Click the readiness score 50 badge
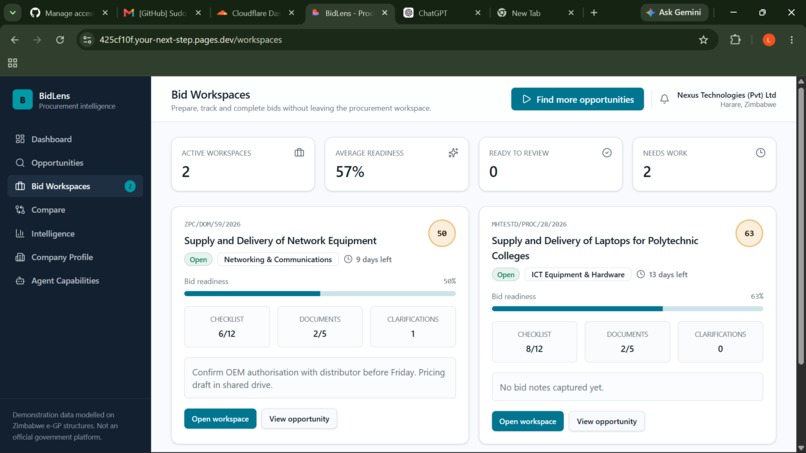 (442, 233)
